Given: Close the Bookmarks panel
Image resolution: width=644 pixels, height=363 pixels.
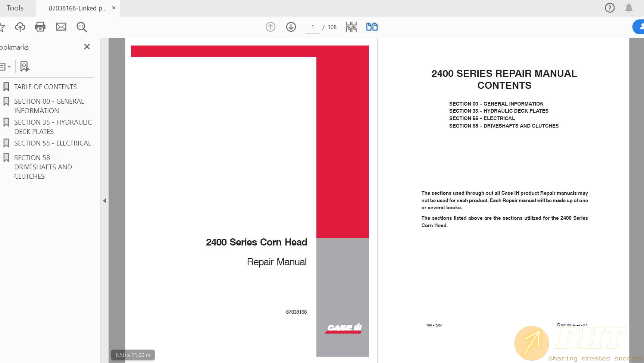Looking at the screenshot, I should [x=87, y=47].
